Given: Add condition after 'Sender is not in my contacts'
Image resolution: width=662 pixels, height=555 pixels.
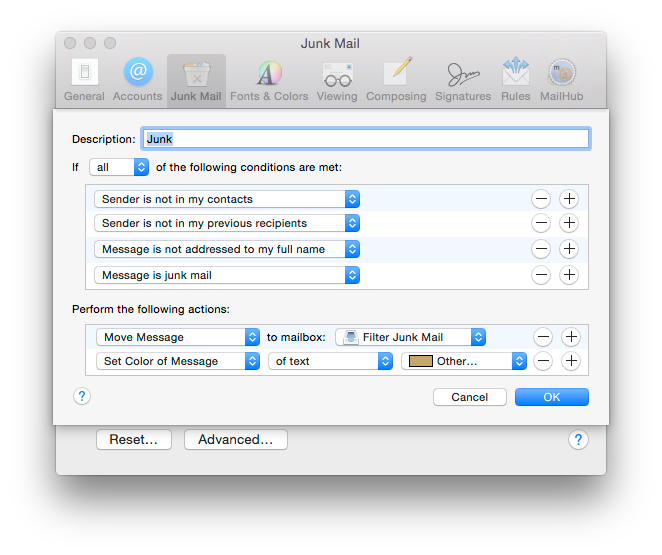Looking at the screenshot, I should pos(569,199).
